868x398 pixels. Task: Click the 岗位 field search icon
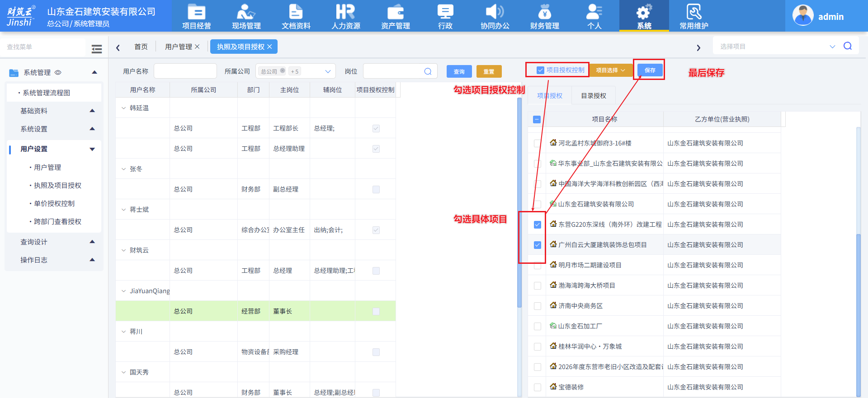428,71
